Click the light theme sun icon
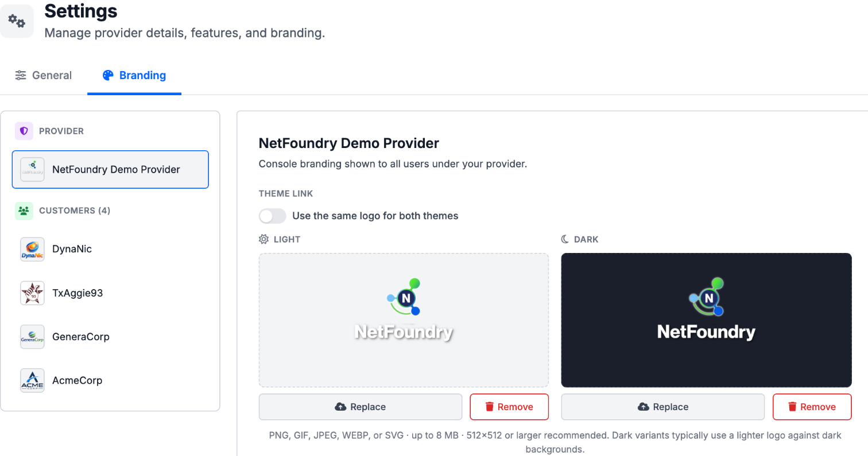 coord(264,239)
